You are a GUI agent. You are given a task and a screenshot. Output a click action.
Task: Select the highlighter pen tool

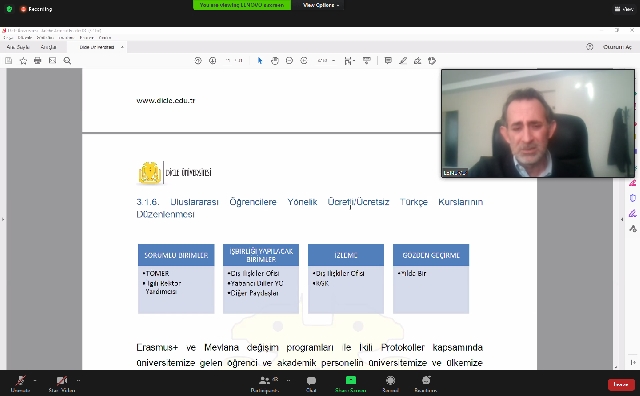coord(403,61)
